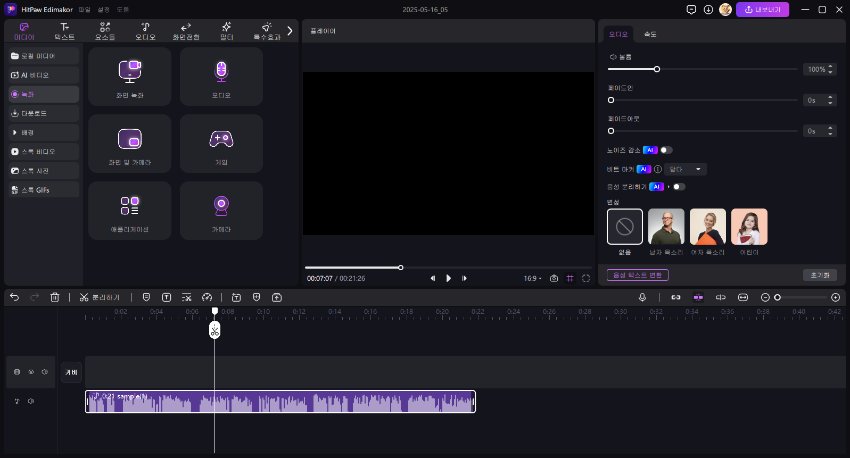Viewport: 850px width, 458px height.
Task: Step back one frame in the player
Action: tap(433, 278)
